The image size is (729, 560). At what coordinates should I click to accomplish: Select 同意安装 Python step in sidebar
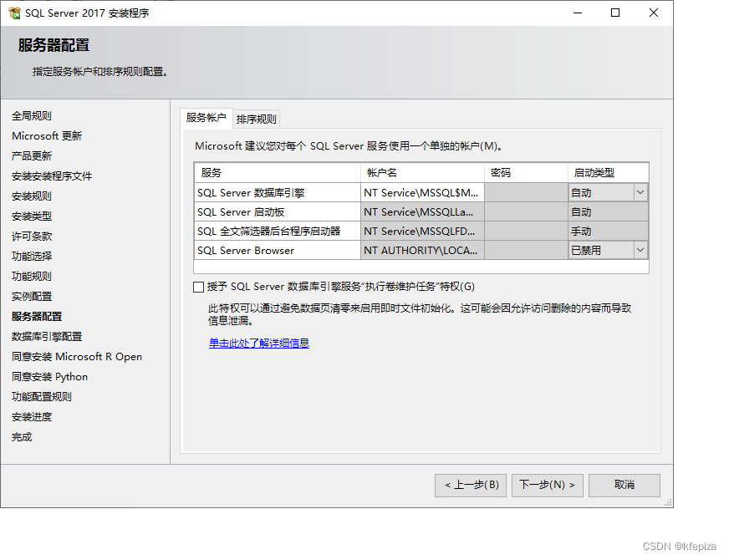tap(50, 376)
